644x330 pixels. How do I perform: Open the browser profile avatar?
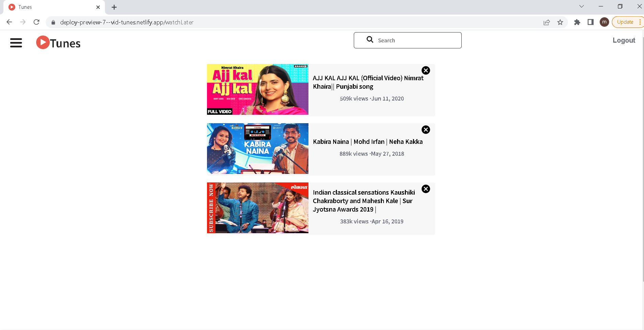click(604, 22)
